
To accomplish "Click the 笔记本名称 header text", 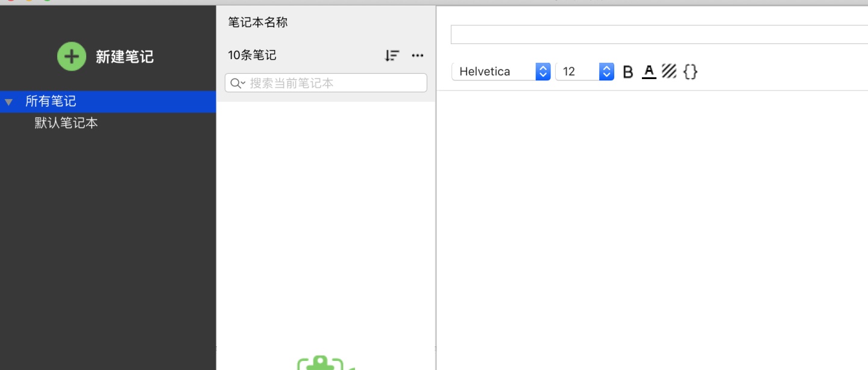I will pyautogui.click(x=258, y=22).
